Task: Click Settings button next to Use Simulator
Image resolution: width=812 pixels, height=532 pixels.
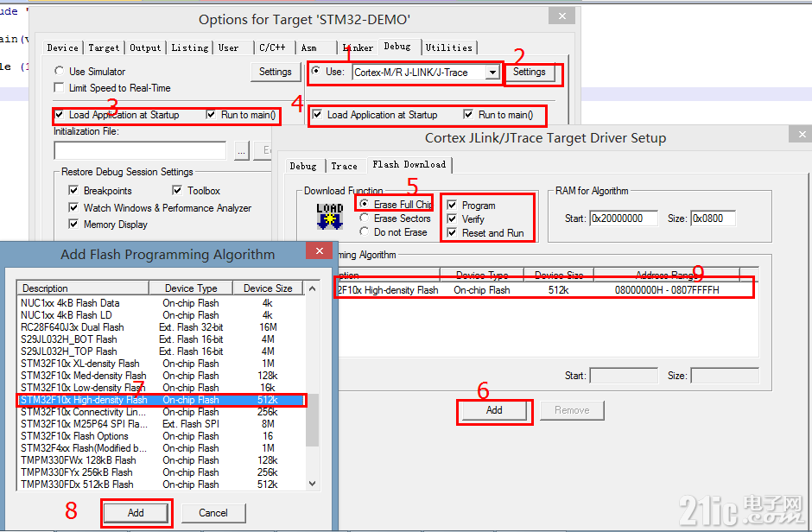Action: click(x=275, y=72)
